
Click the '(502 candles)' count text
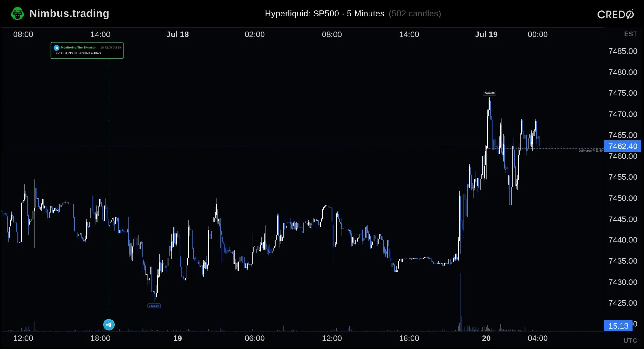coord(415,13)
